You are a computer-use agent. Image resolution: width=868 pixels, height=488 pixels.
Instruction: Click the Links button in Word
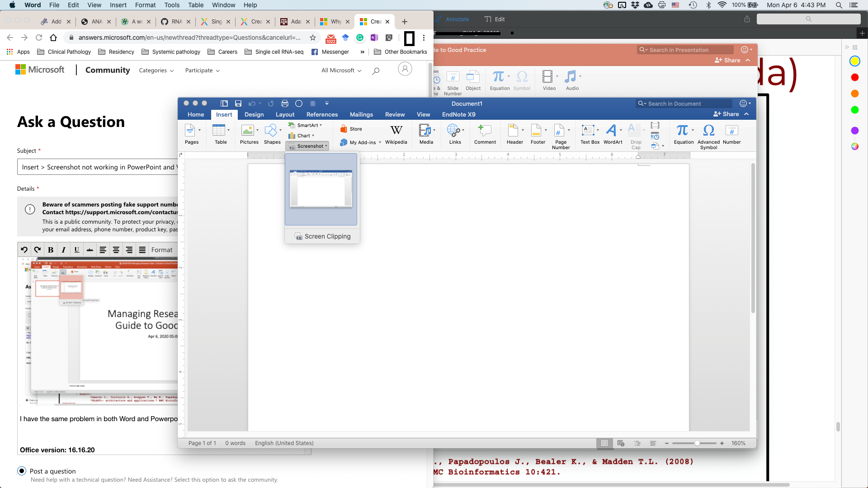pos(455,134)
